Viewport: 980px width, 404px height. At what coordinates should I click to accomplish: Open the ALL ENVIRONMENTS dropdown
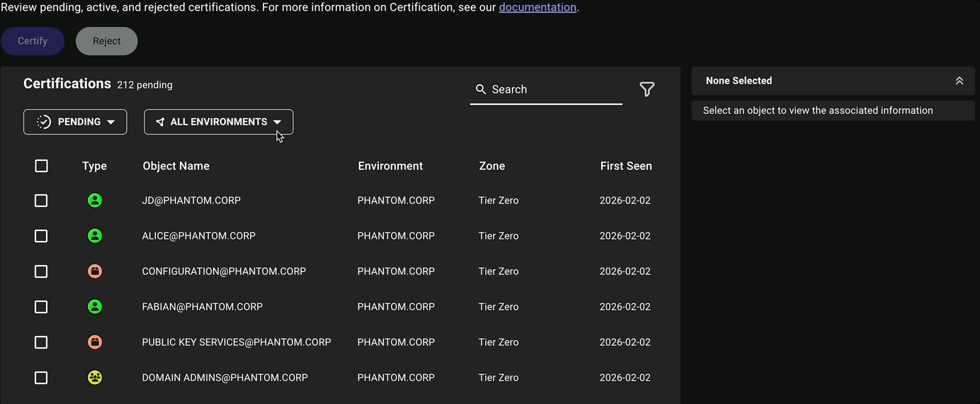click(219, 122)
